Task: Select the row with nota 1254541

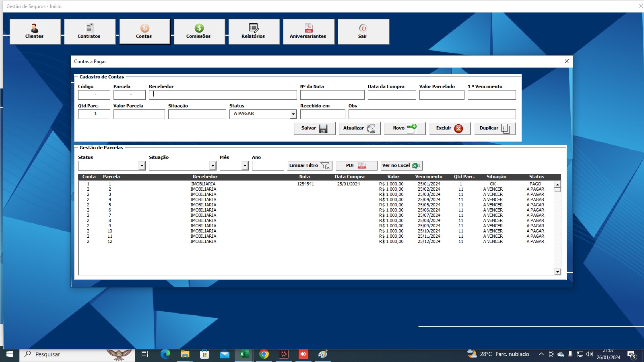Action: (x=316, y=184)
